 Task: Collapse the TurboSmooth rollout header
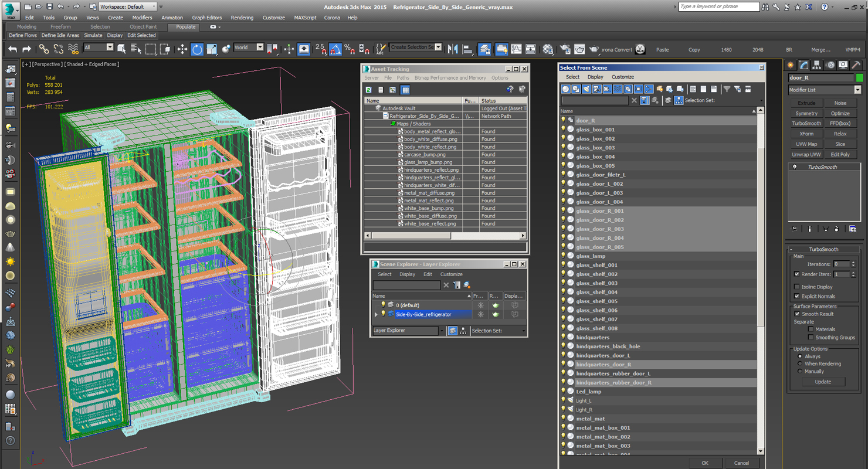824,249
